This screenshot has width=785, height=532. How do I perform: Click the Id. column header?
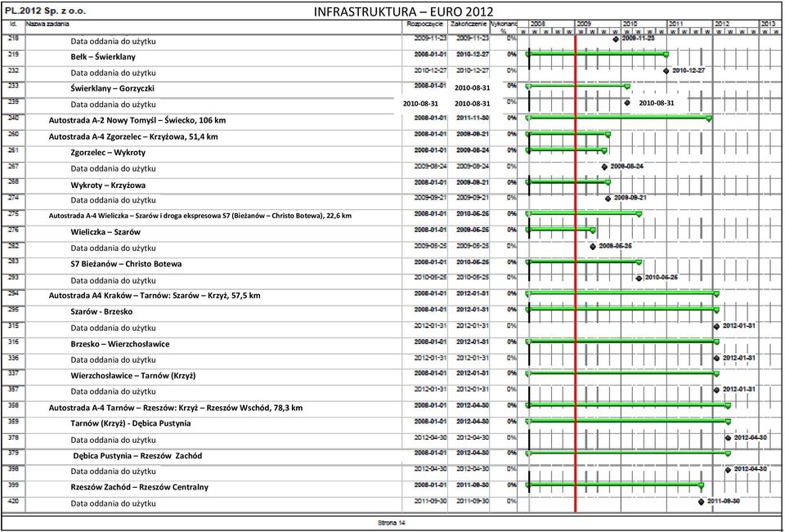coord(12,24)
